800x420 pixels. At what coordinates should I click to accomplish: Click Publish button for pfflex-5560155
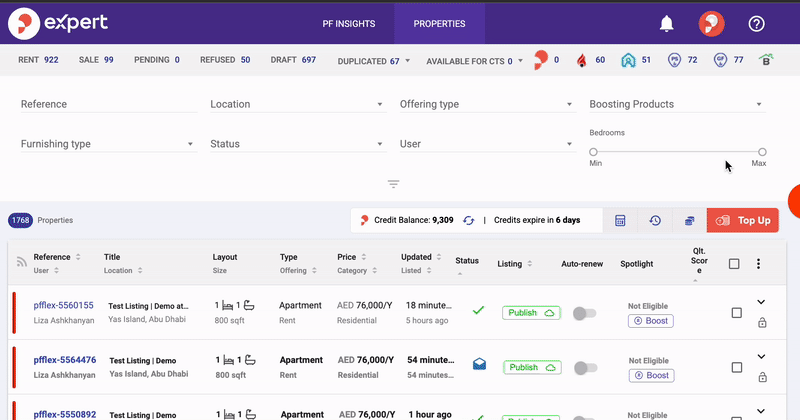pyautogui.click(x=531, y=313)
